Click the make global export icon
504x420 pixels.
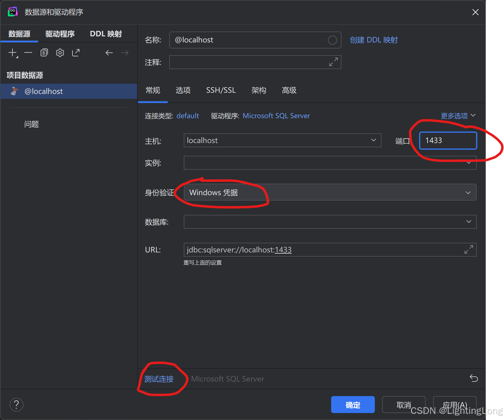[76, 53]
